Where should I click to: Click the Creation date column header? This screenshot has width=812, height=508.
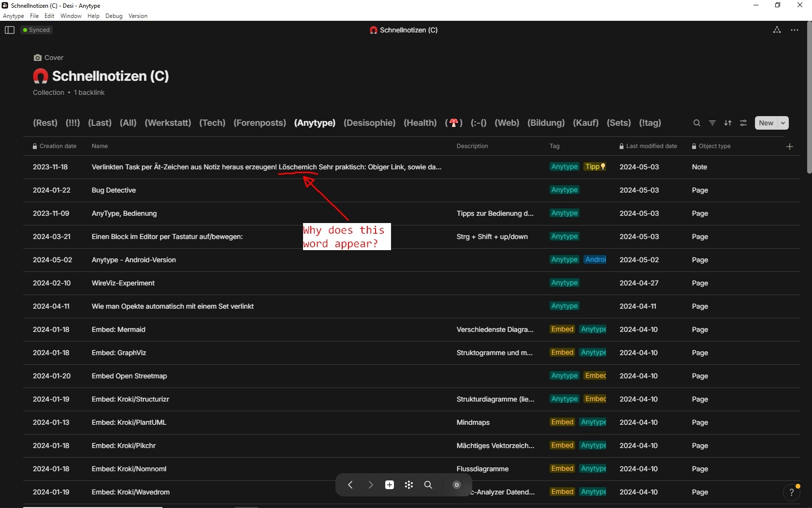point(55,146)
